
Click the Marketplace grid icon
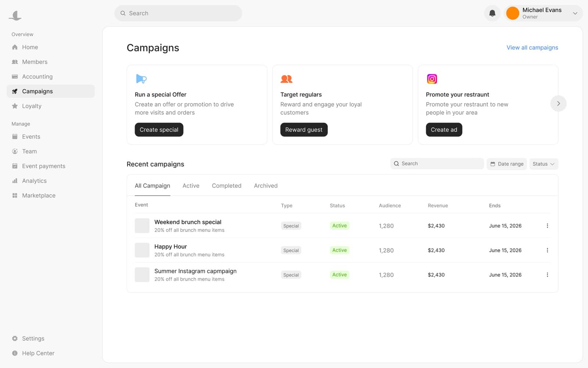[15, 195]
